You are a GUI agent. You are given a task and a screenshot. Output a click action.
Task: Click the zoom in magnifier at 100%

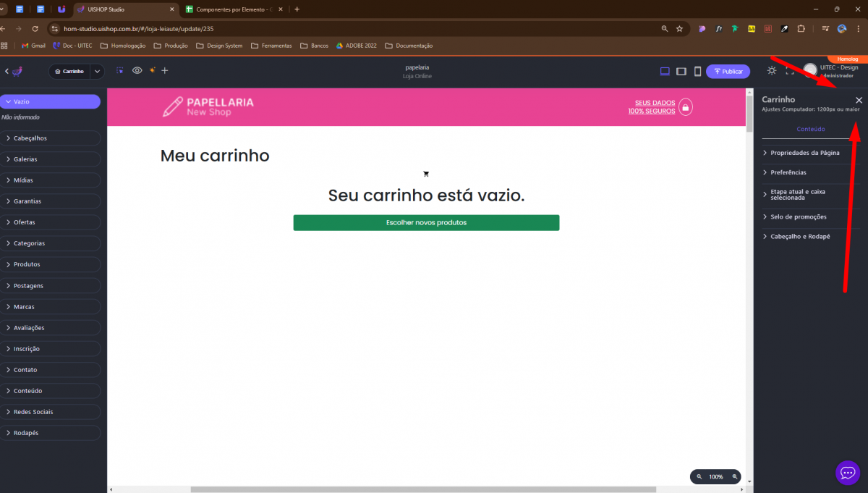[x=735, y=476]
